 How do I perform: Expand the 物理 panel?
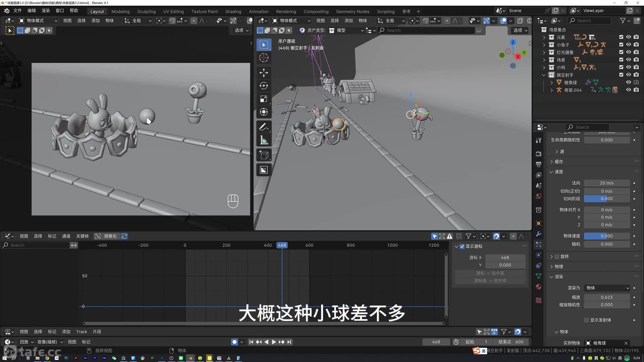tap(559, 266)
